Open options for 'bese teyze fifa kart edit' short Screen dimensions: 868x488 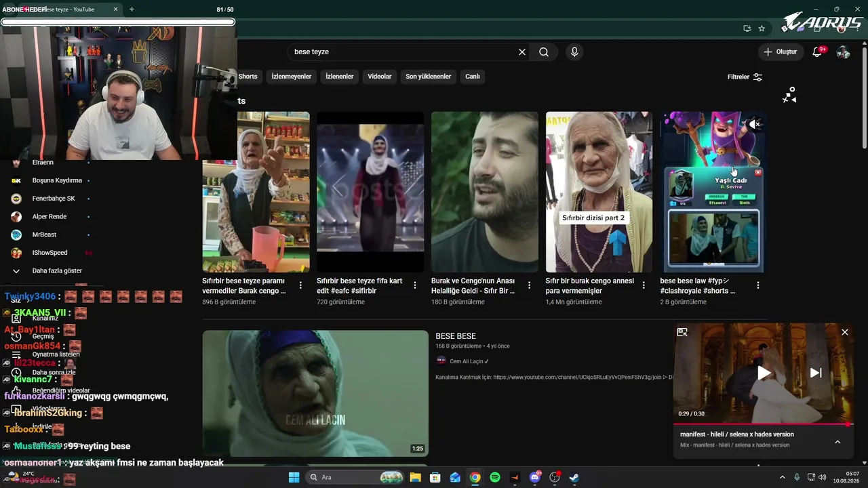point(415,285)
